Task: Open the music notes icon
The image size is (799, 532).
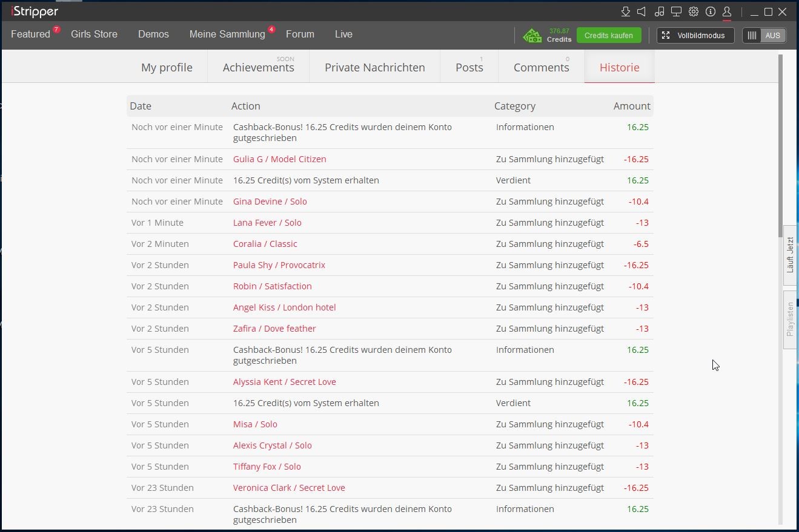Action: click(660, 11)
